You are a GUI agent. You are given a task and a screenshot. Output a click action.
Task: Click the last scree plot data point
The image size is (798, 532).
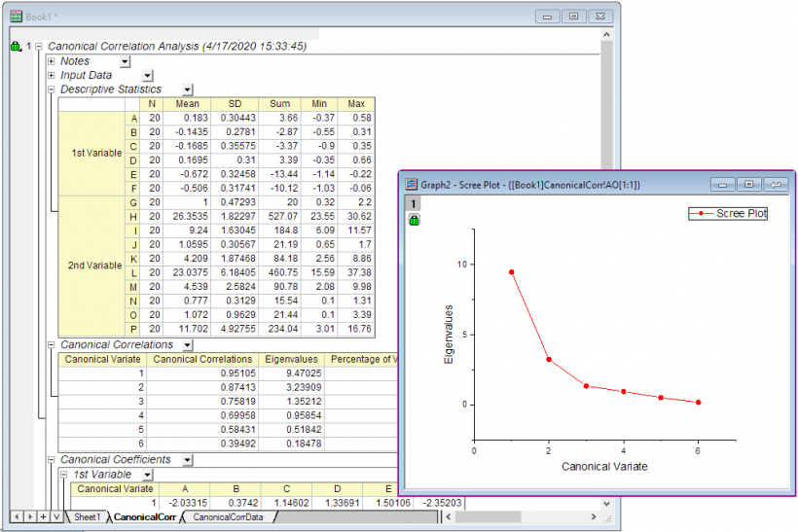698,403
